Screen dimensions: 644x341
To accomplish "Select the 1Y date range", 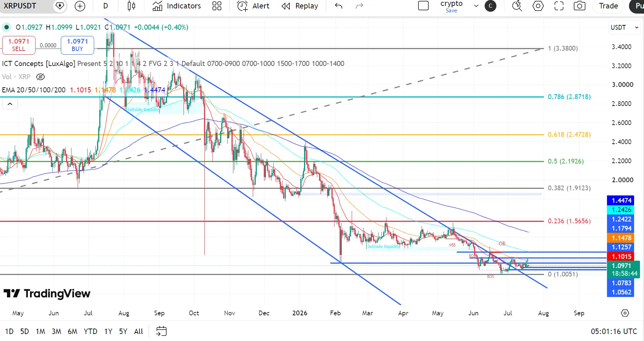I will pyautogui.click(x=108, y=331).
